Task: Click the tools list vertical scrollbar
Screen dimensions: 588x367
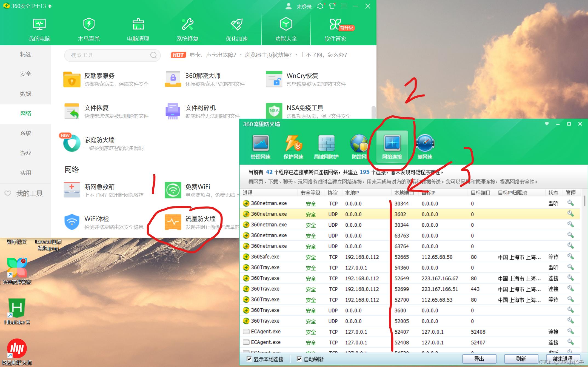Action: (373, 112)
